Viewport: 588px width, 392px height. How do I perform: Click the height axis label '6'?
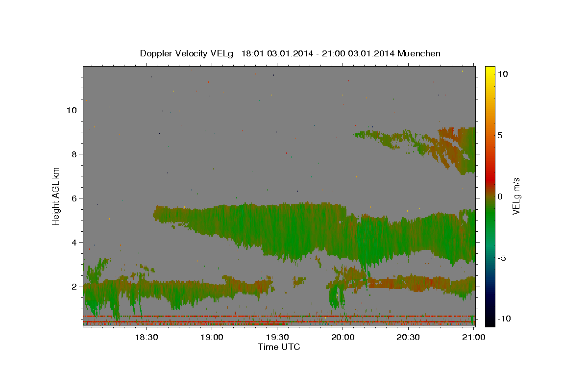point(75,198)
